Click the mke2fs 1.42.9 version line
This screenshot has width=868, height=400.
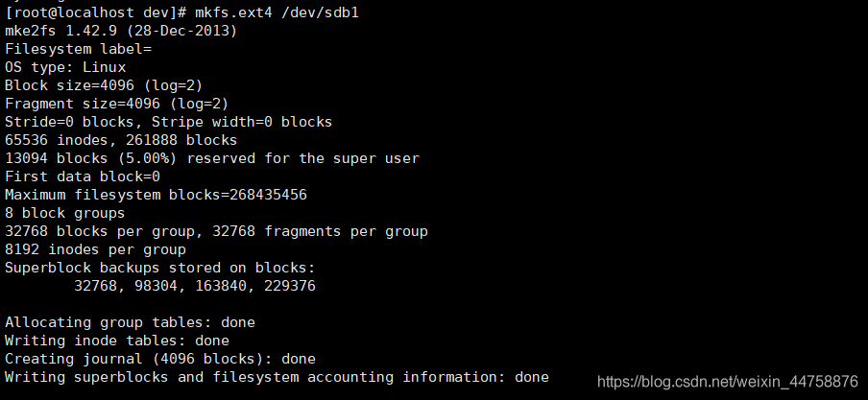[121, 31]
